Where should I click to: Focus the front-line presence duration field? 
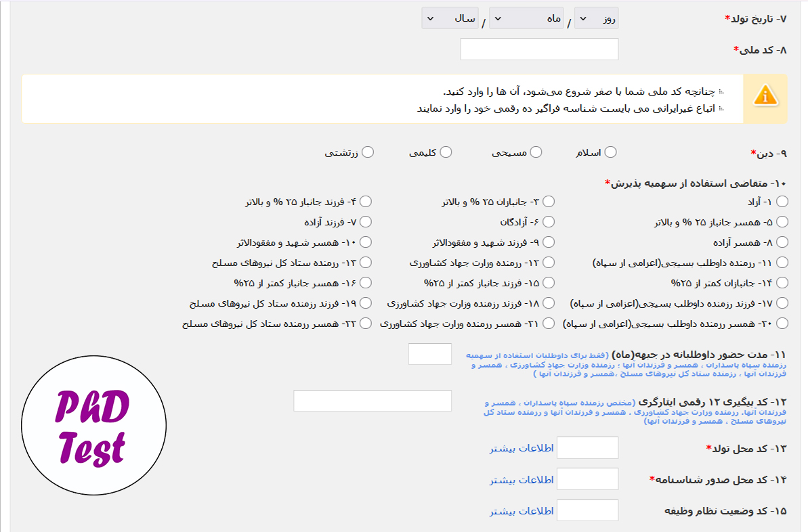[x=430, y=354]
